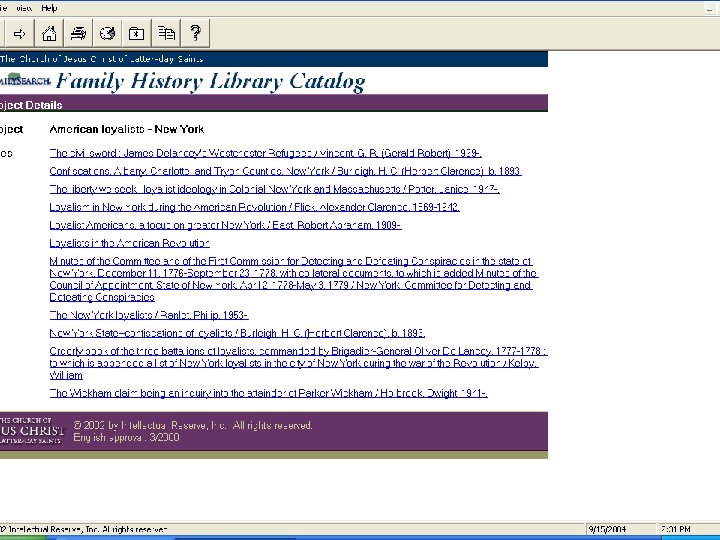Open Confiscations Albany, Charlotte and Tryon Counties link

point(285,171)
